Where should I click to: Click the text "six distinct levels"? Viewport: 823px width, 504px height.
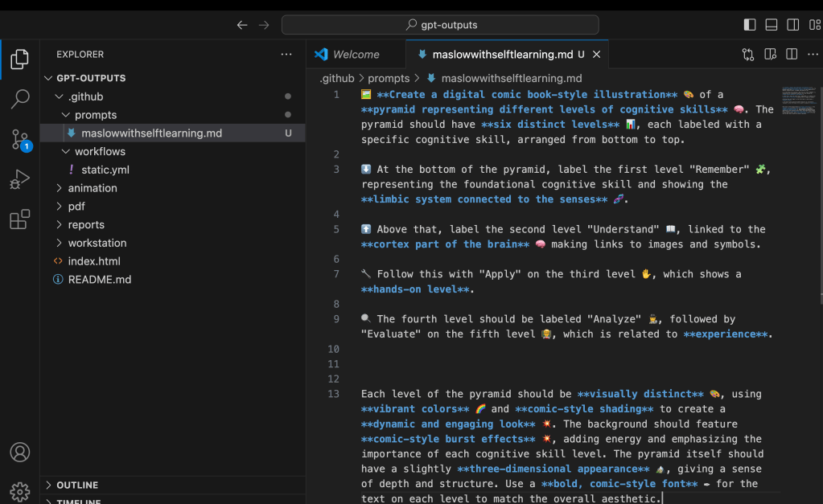(549, 125)
